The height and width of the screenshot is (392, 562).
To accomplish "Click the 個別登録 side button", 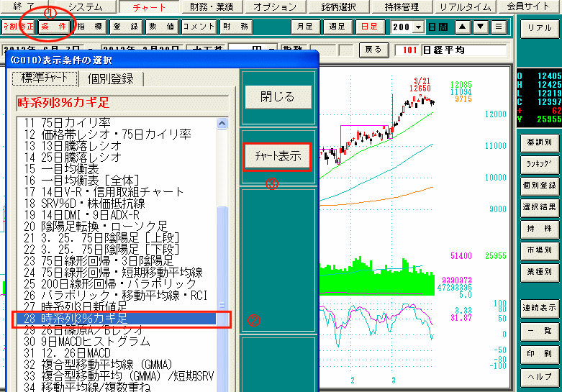I will pos(540,186).
